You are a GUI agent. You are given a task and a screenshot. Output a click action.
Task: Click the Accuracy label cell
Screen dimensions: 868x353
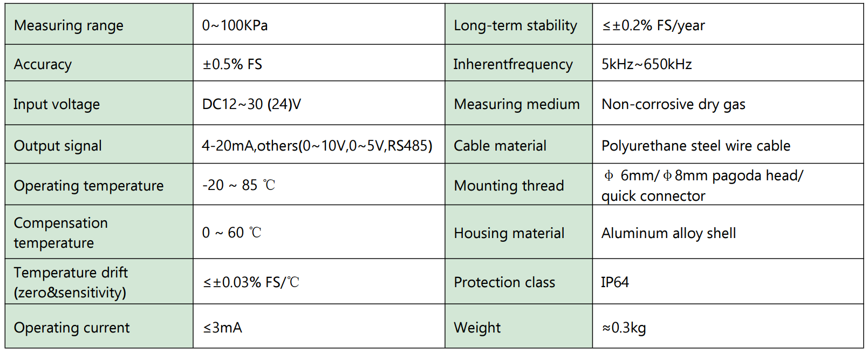(x=43, y=64)
